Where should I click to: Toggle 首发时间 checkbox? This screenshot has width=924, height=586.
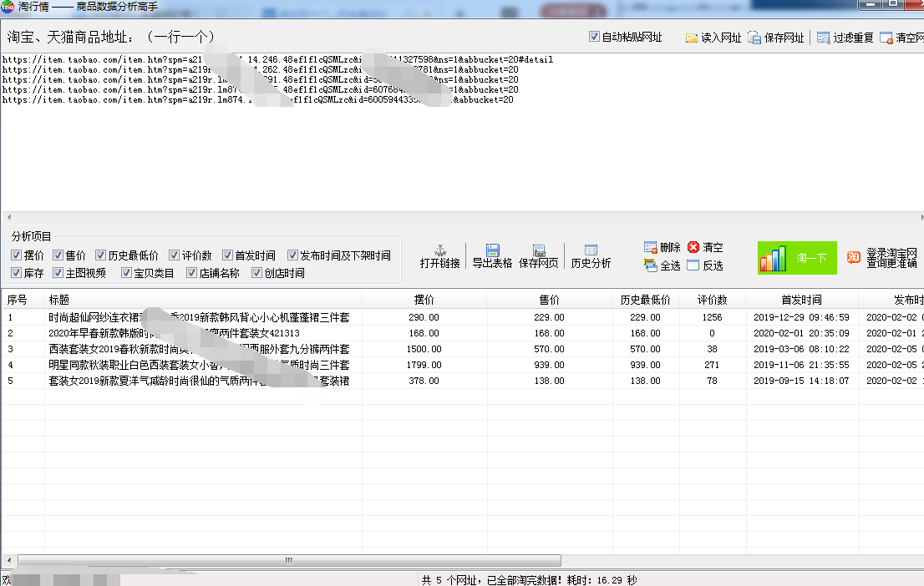(x=227, y=255)
